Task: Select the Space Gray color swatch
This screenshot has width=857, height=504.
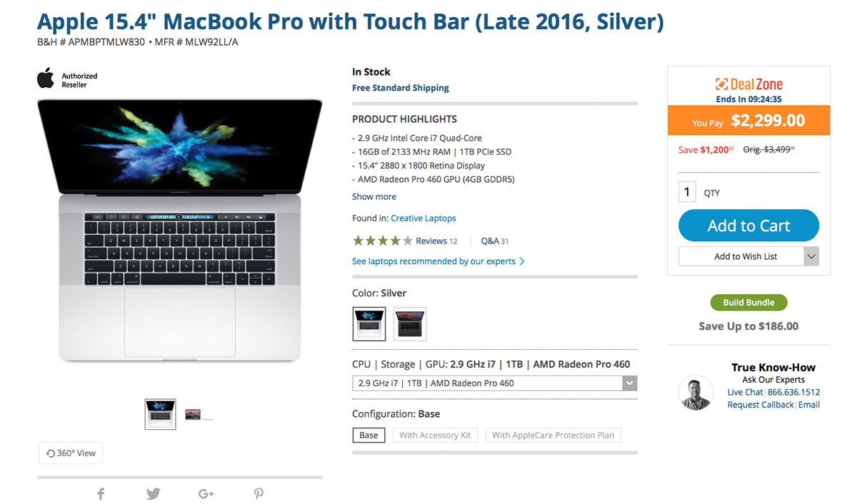Action: 410,324
